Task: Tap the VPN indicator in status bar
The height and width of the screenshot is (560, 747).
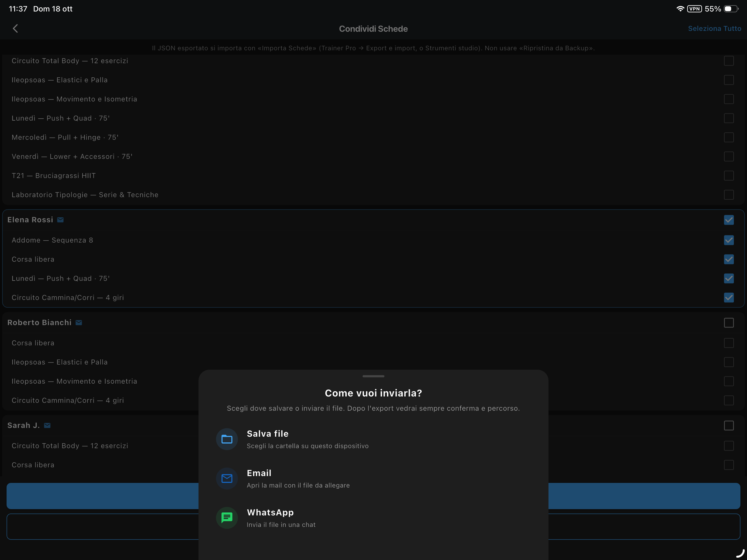Action: (694, 9)
